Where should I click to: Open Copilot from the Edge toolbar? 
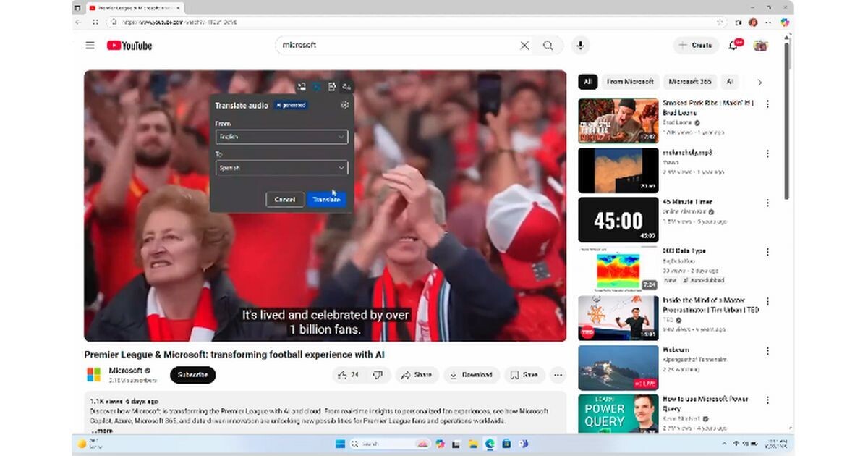click(x=785, y=22)
